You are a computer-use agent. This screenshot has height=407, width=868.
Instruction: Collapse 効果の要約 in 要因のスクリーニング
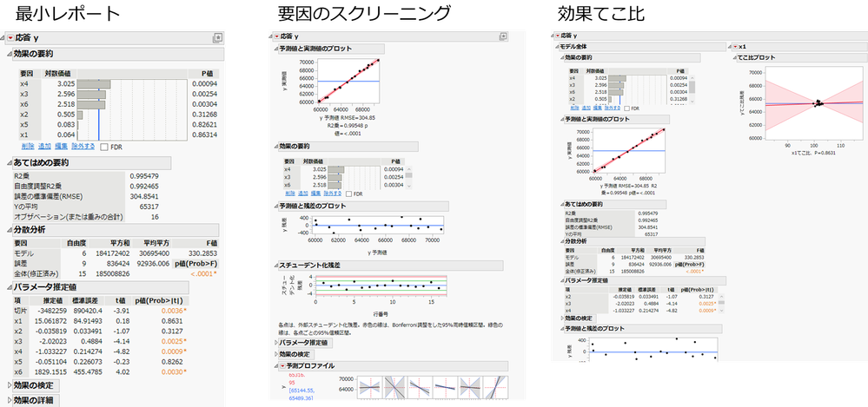pyautogui.click(x=275, y=146)
